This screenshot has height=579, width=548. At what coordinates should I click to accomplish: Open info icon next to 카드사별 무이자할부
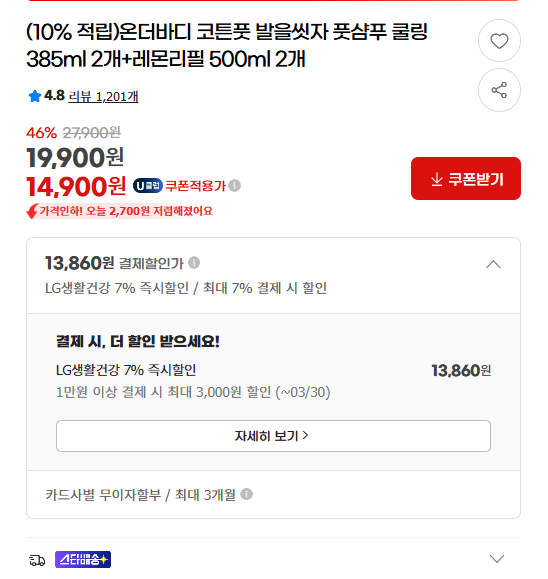pos(246,494)
